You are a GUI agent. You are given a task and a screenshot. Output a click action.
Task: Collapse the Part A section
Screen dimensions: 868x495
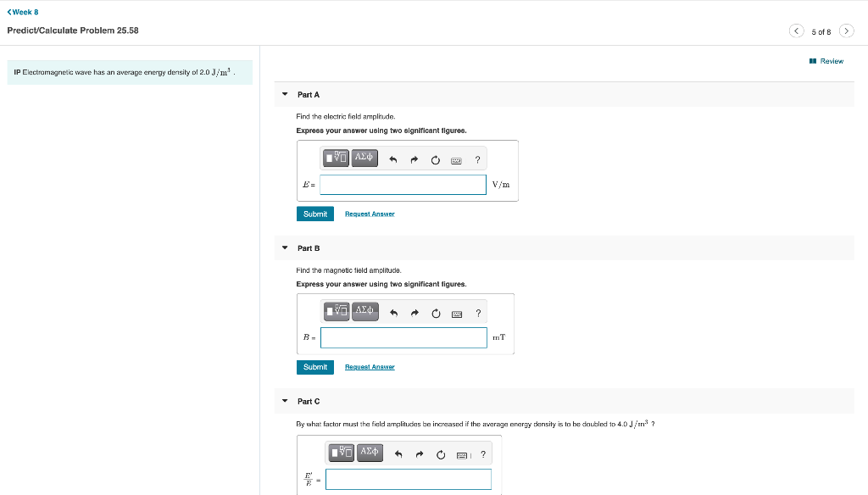285,94
